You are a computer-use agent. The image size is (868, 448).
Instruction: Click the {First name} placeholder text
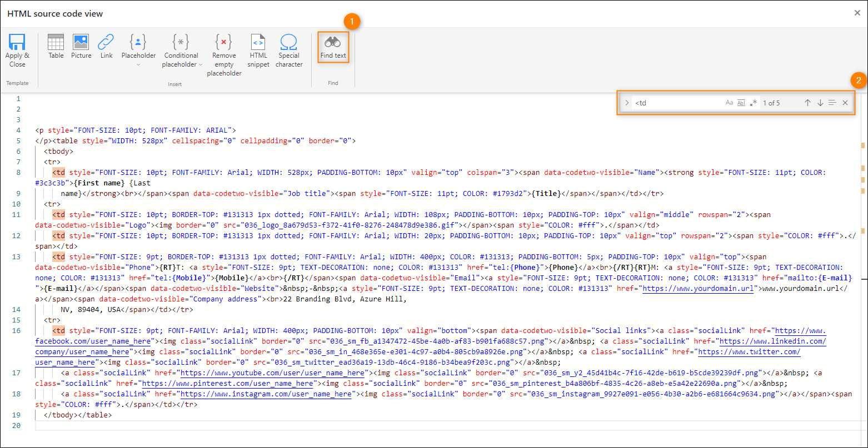click(99, 183)
